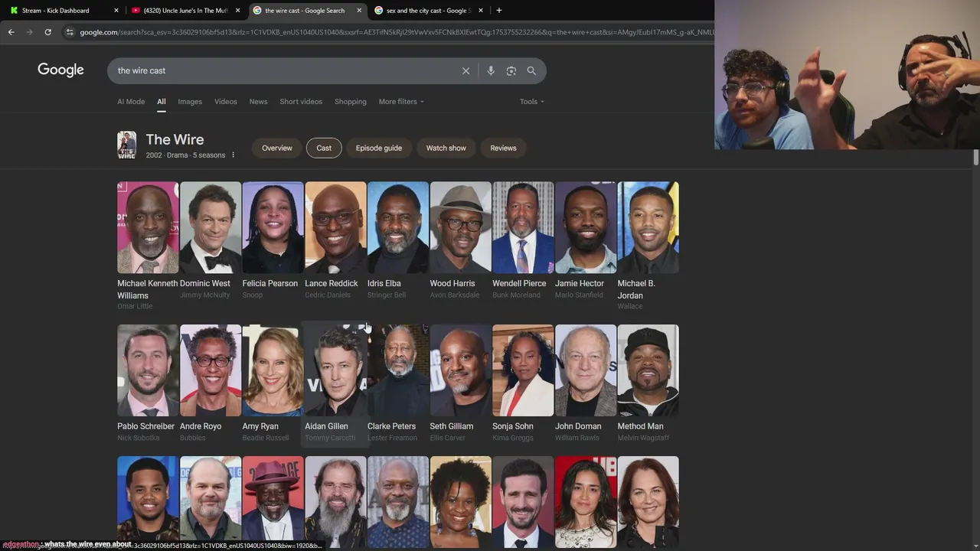This screenshot has width=980, height=551.
Task: Expand More filters dropdown
Action: [x=401, y=101]
